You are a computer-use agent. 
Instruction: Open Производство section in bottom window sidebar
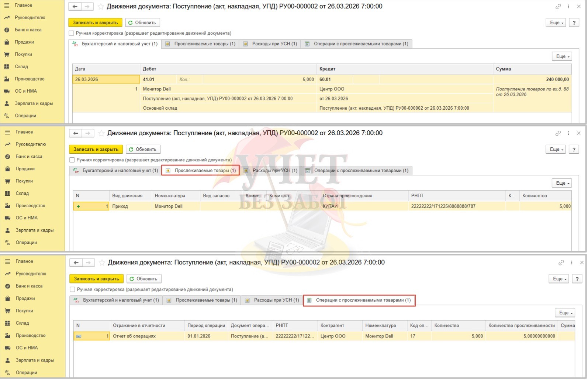click(31, 336)
